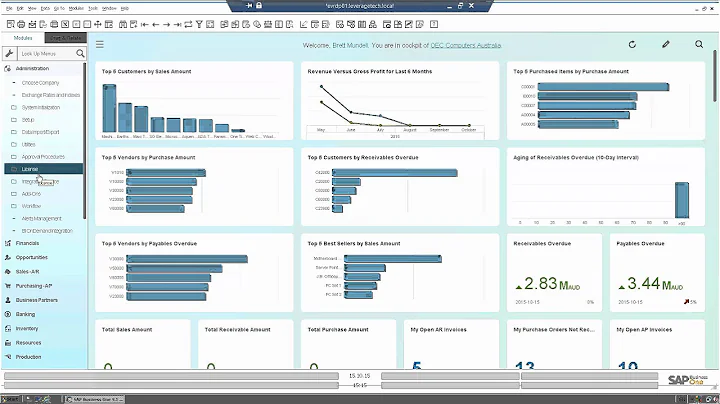The image size is (720, 404).
Task: Open Choose Company menu entry
Action: click(x=40, y=83)
